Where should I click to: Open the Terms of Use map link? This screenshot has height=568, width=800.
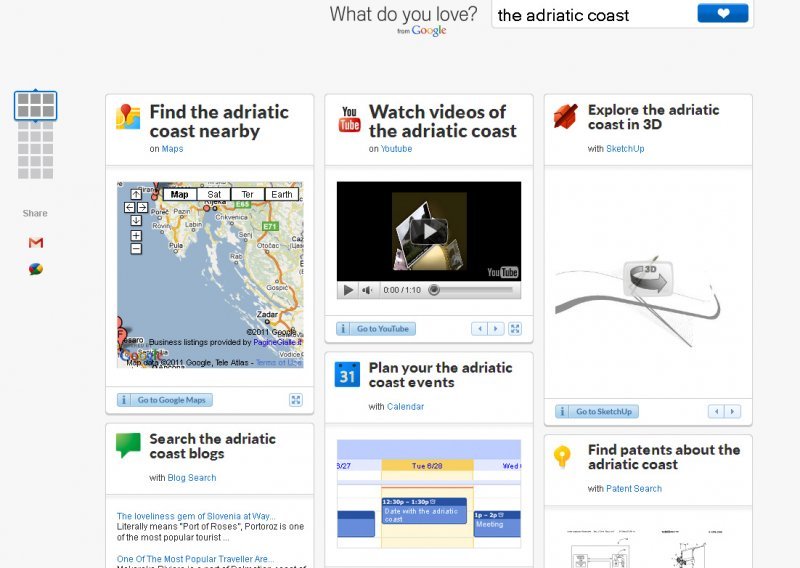pyautogui.click(x=279, y=363)
